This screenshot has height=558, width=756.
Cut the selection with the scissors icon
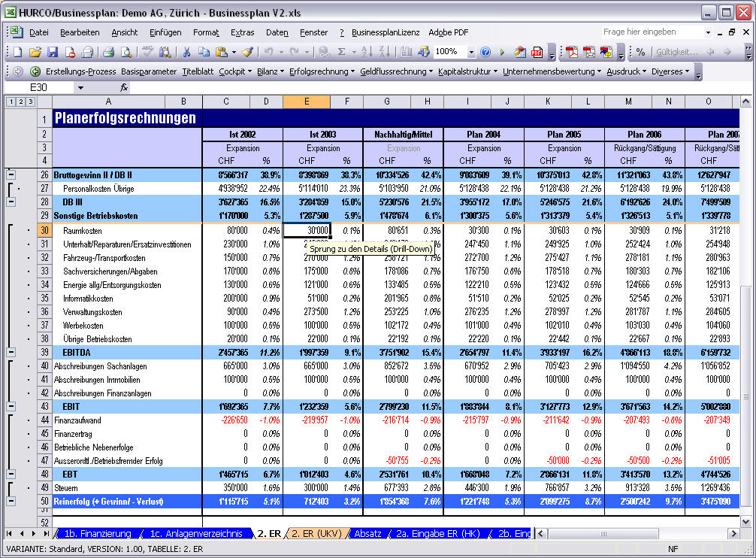click(x=186, y=52)
